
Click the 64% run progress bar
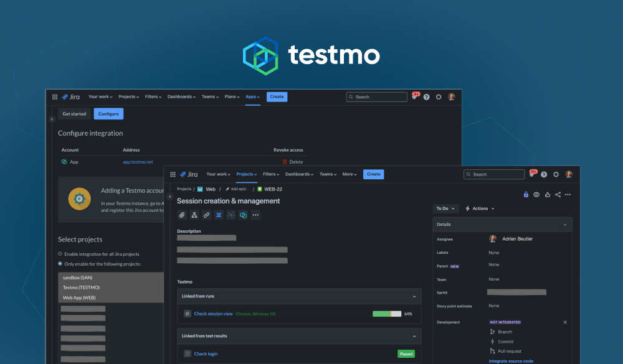pyautogui.click(x=387, y=314)
